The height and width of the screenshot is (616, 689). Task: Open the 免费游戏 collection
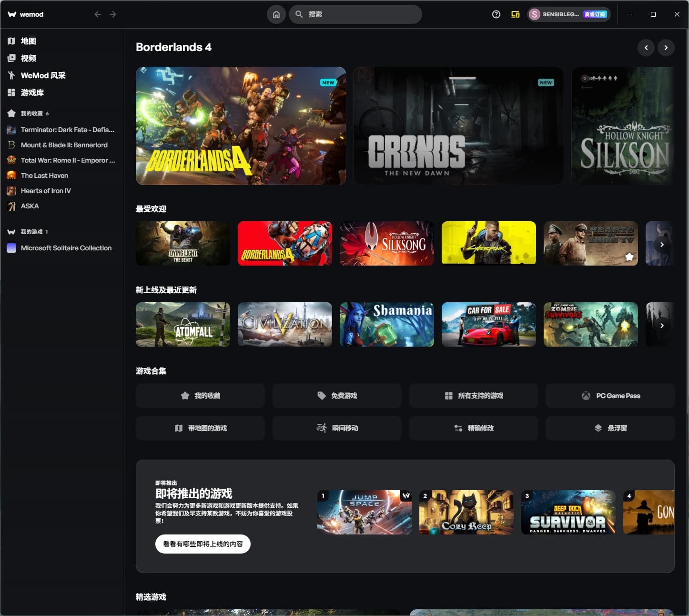click(x=337, y=396)
